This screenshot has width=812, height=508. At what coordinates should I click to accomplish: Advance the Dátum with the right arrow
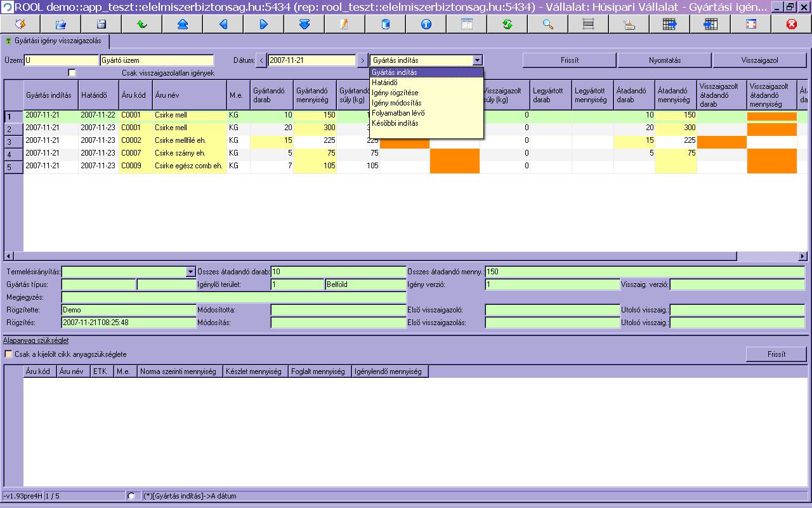coord(362,60)
